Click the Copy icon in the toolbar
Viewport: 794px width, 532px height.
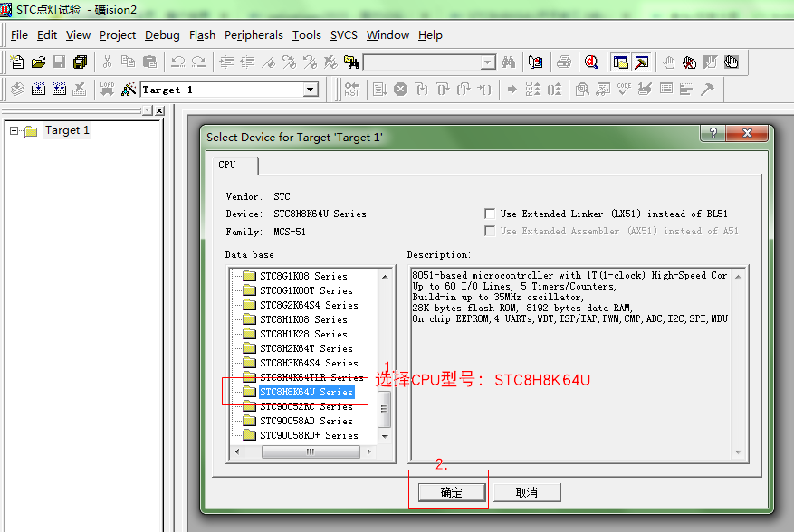point(129,62)
